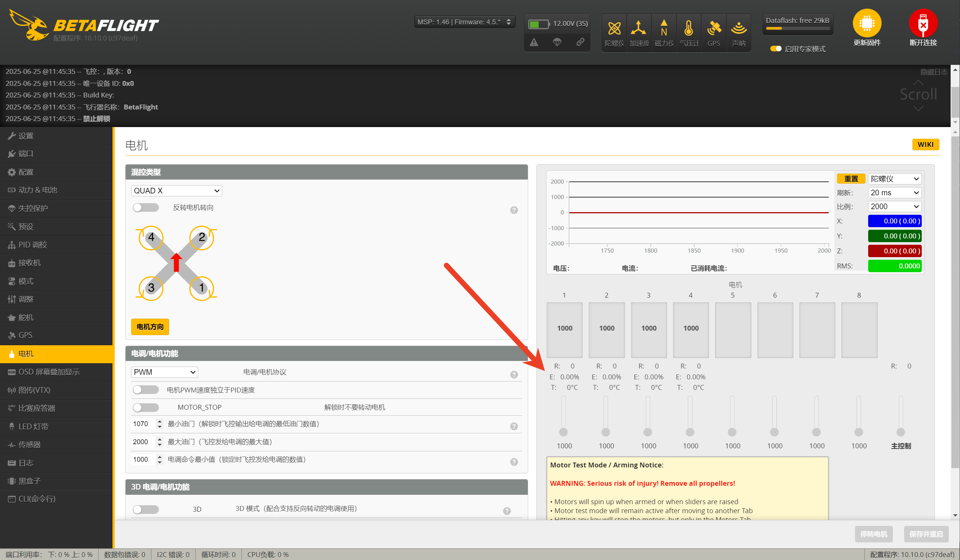The image size is (960, 560).
Task: Click the Disconnect (断开连接) USB icon
Action: tap(923, 23)
